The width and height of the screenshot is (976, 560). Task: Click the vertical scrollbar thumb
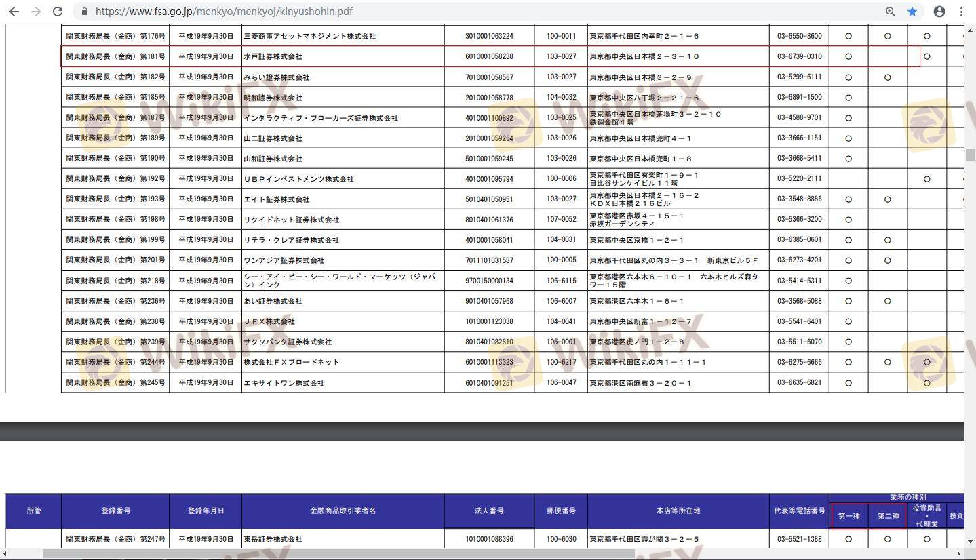(x=970, y=155)
